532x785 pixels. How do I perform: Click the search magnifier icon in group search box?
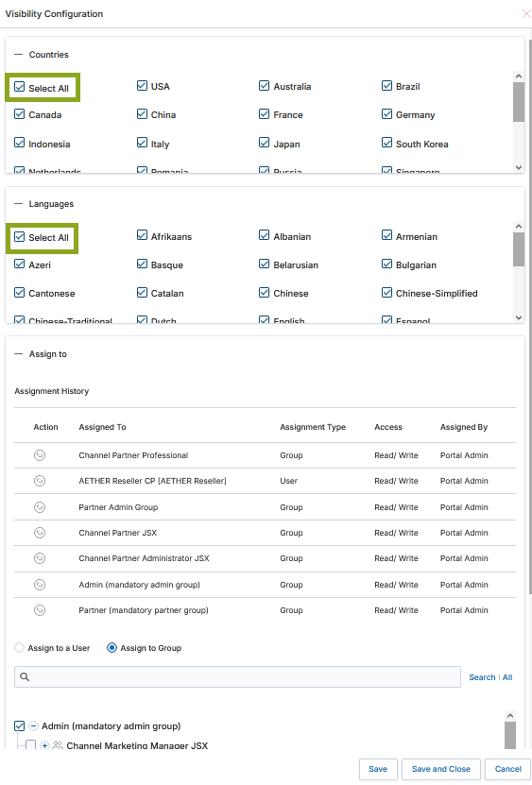pyautogui.click(x=25, y=677)
